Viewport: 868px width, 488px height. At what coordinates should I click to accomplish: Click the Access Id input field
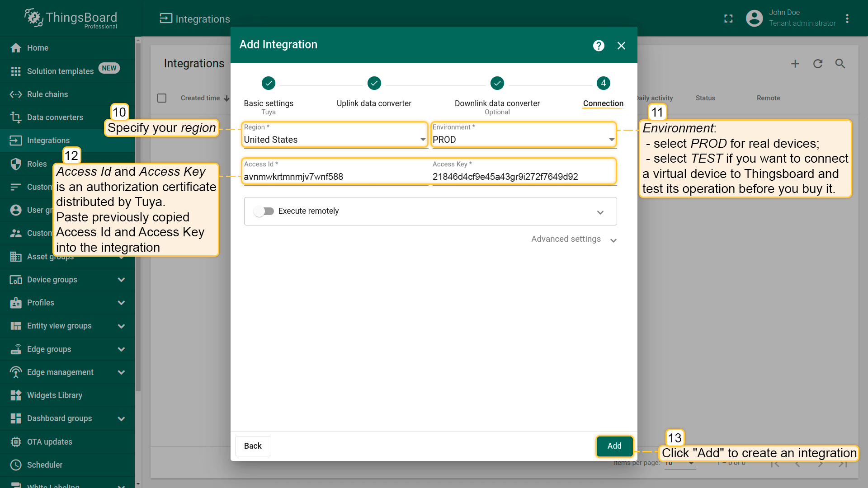coord(335,177)
